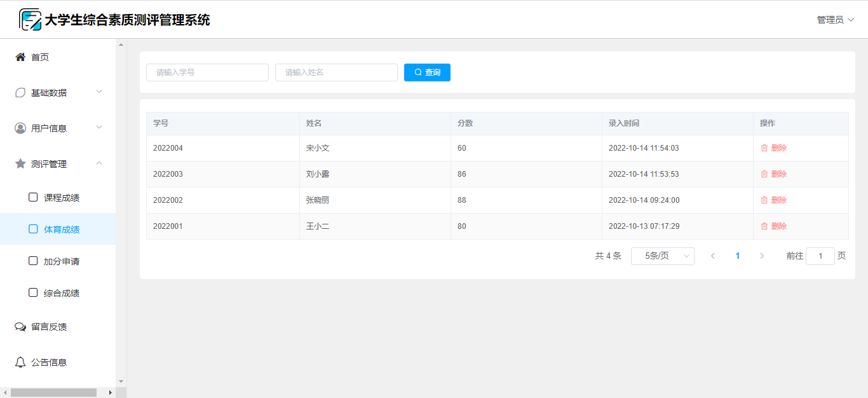
Task: Open the 管理员 account dropdown
Action: [835, 20]
